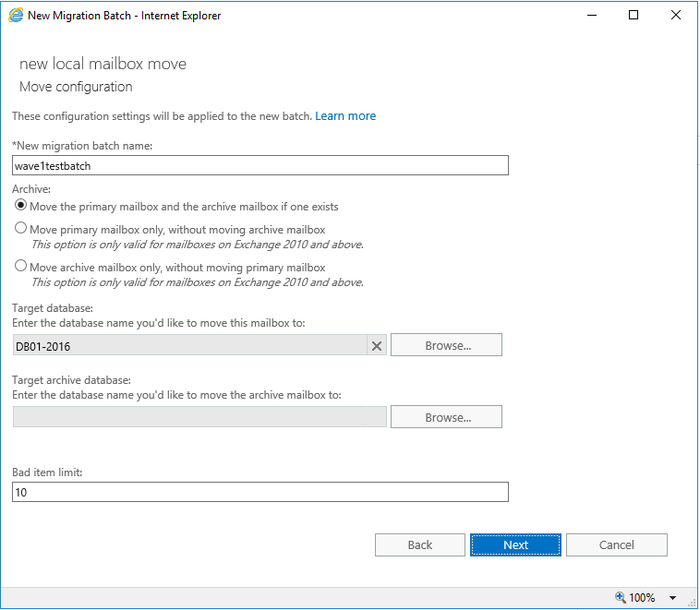Click the new migration batch name field
This screenshot has height=610, width=700.
(259, 165)
